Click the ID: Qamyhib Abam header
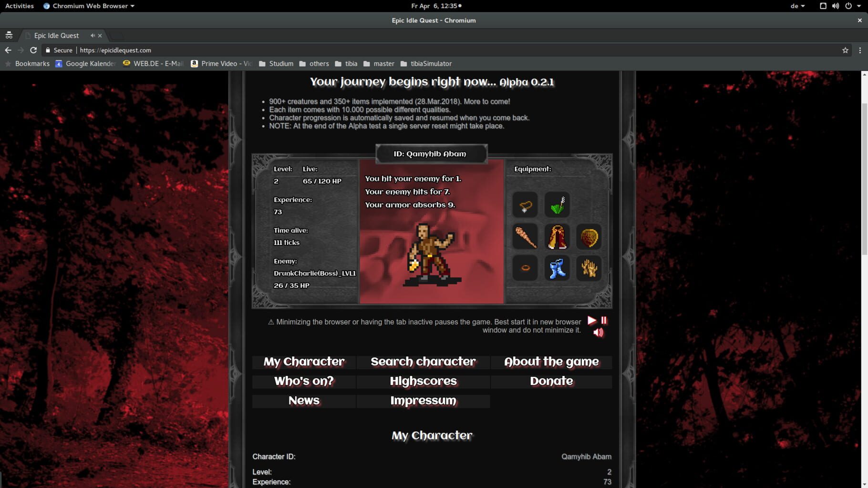 432,154
